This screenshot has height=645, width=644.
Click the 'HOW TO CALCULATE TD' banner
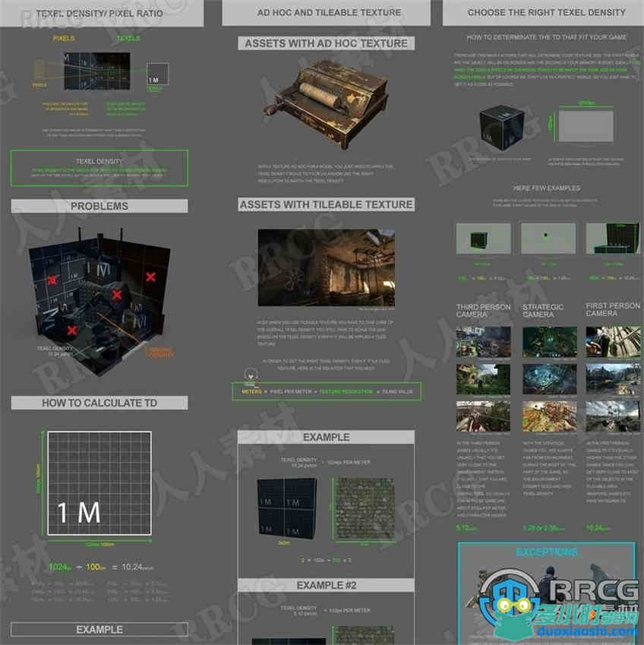click(x=99, y=403)
